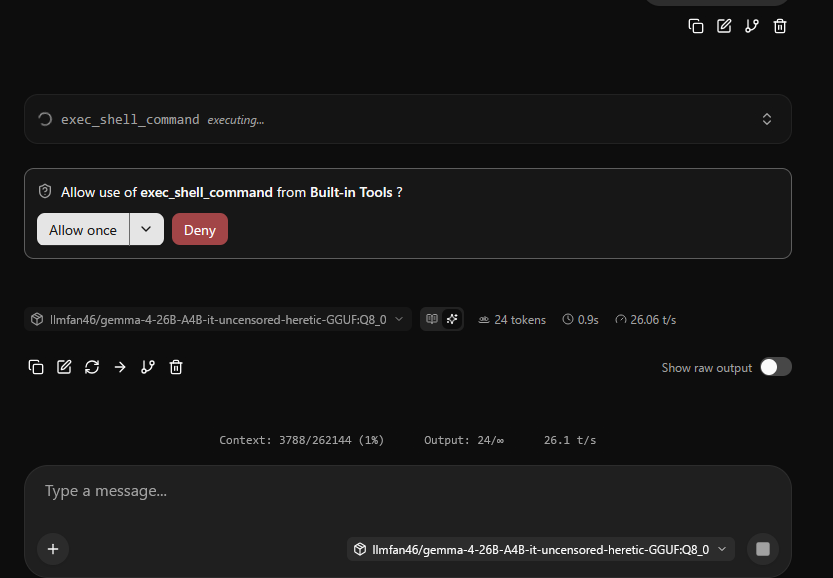
Task: Stop the current generation
Action: (x=763, y=549)
